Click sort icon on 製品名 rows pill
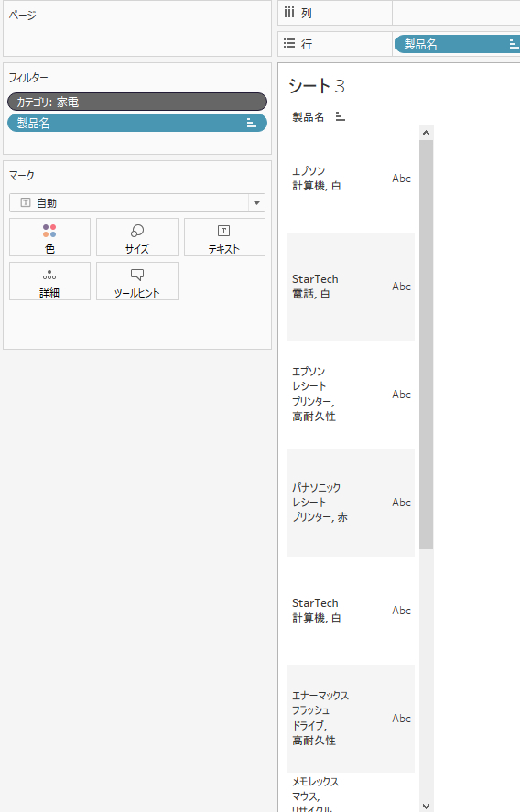The image size is (520, 812). click(x=514, y=44)
